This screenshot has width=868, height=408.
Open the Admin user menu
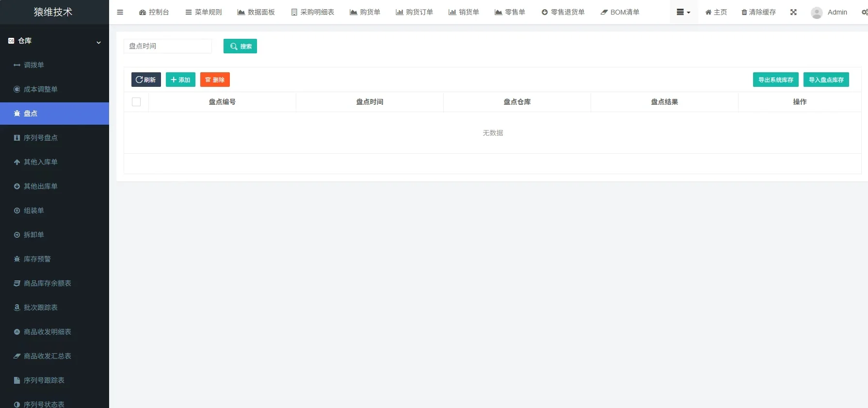click(829, 12)
